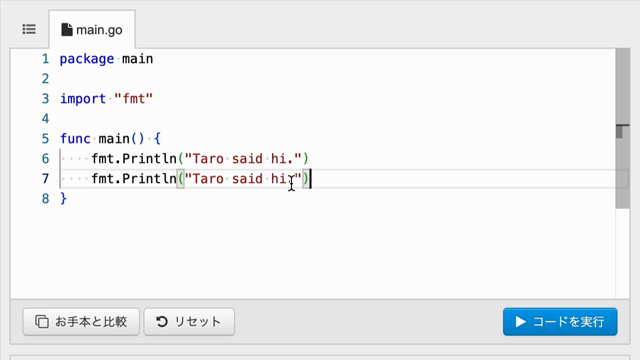Click the editor vertical scrollbar thumb
The height and width of the screenshot is (360, 640).
tap(622, 129)
